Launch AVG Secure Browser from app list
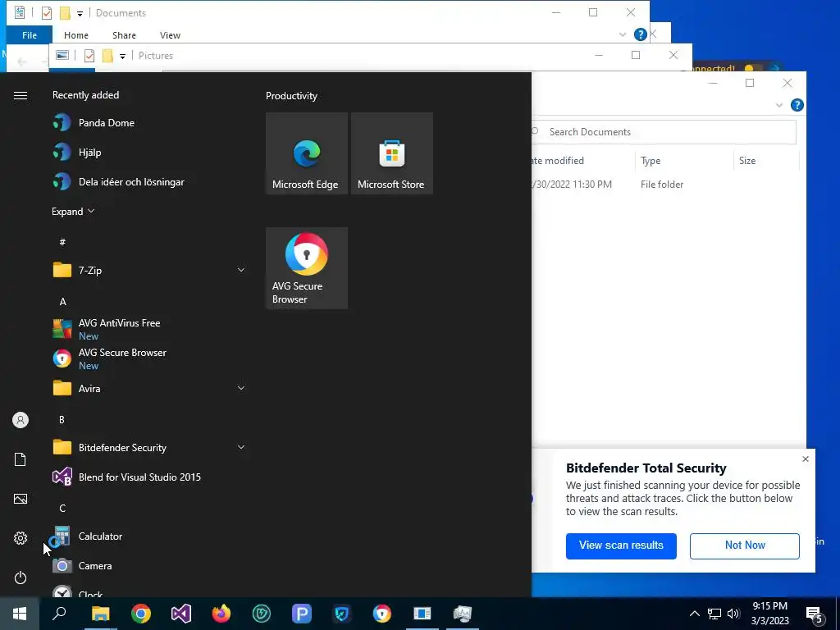Image resolution: width=840 pixels, height=630 pixels. click(150, 358)
